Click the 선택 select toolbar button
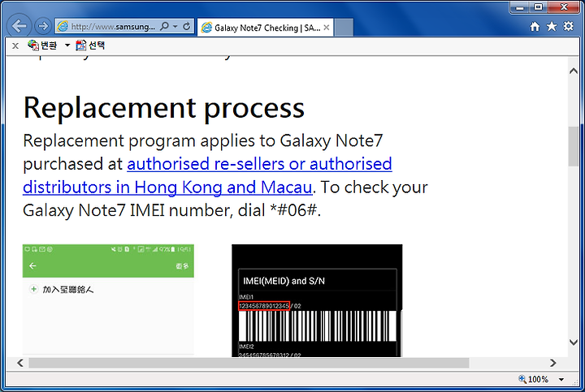585x392 pixels. click(x=90, y=45)
